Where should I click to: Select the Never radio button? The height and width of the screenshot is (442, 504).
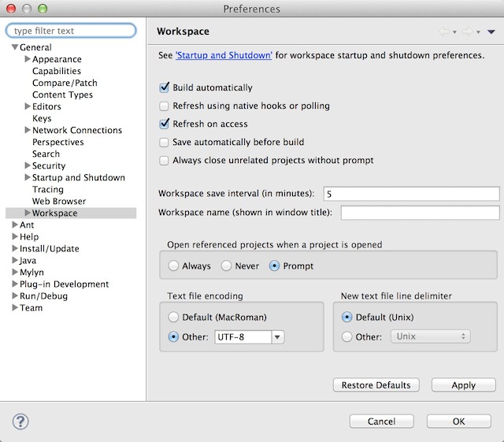227,266
